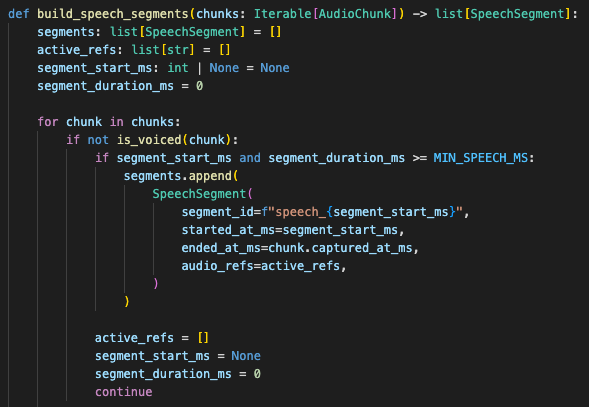
Task: Click the chunk loop variable after for
Action: [84, 122]
